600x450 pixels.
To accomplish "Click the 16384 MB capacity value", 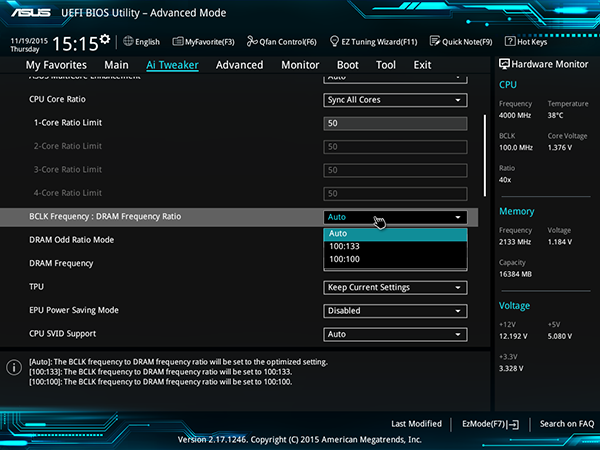I will 515,274.
